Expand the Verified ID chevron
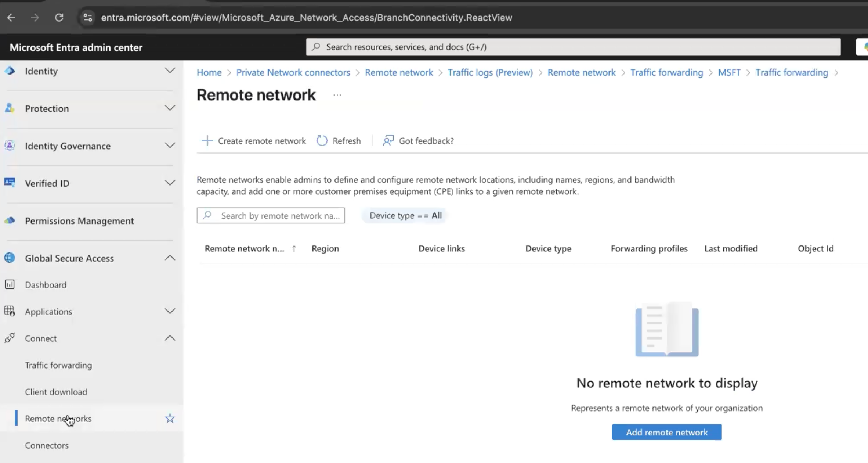868x463 pixels. (x=170, y=183)
